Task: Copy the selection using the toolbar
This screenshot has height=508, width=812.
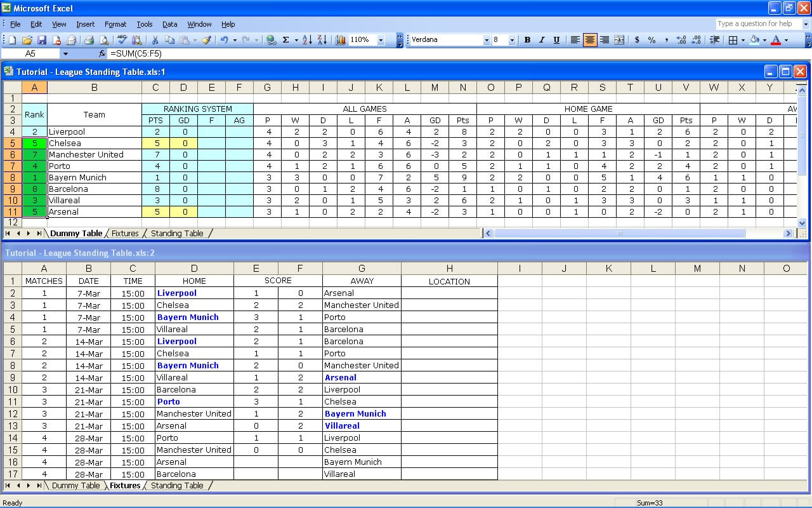Action: click(x=169, y=40)
